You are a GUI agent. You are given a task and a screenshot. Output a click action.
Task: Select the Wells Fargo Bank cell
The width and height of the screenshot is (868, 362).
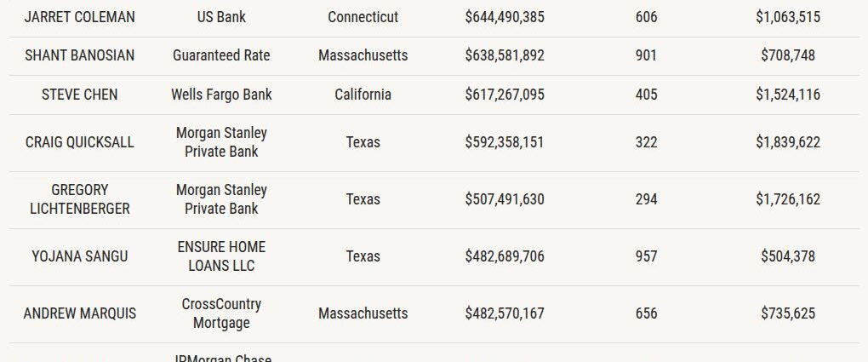click(x=221, y=95)
